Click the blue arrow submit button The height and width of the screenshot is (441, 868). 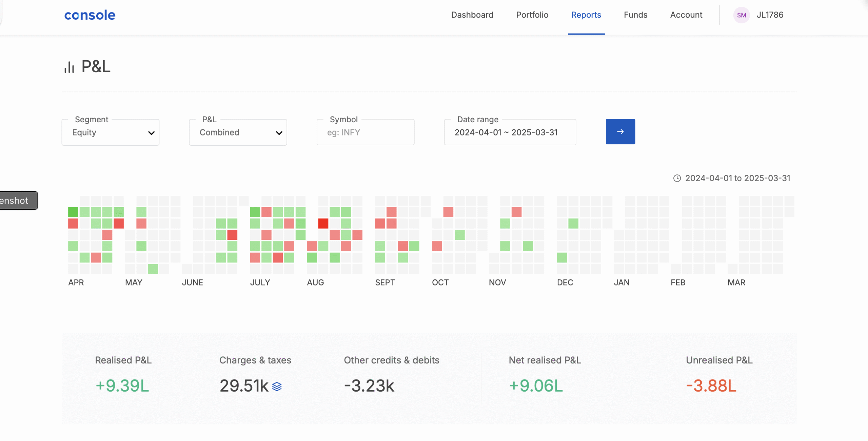coord(620,131)
